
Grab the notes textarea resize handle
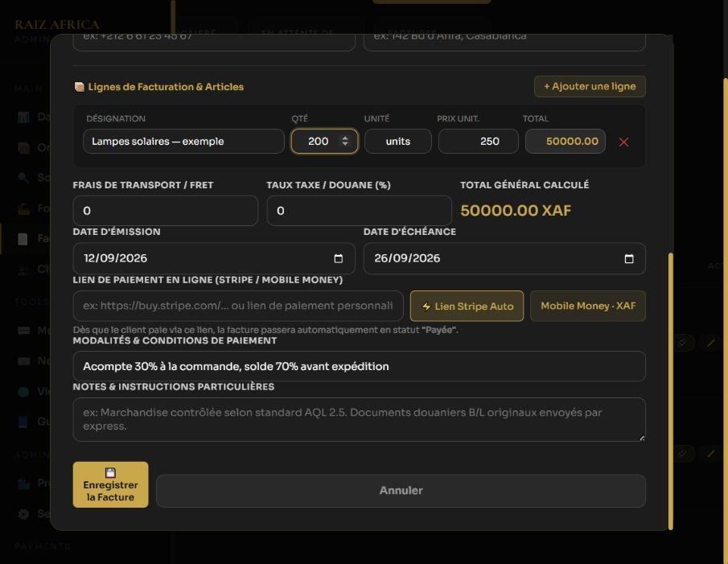click(642, 438)
